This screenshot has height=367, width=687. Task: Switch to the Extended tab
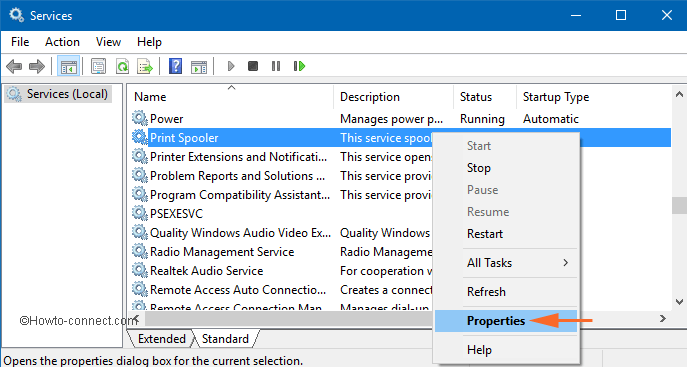pos(162,339)
